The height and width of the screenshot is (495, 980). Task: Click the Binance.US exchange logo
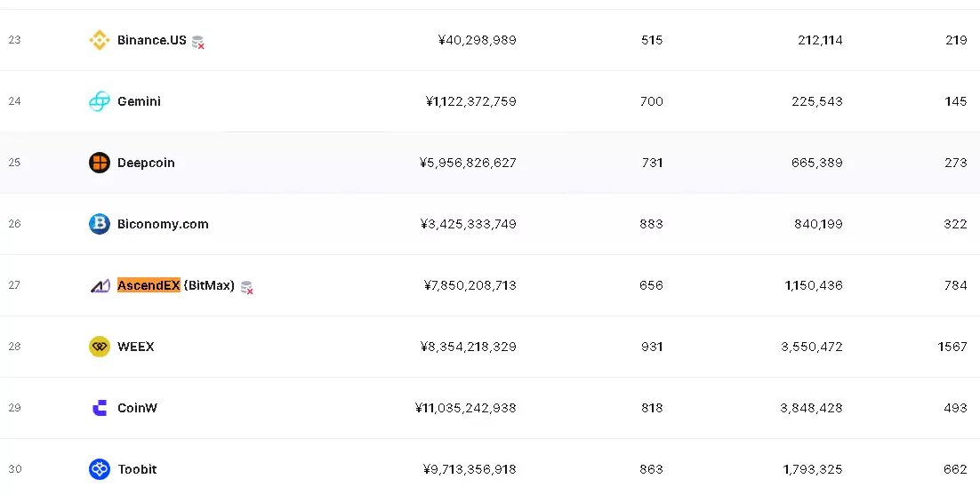coord(99,40)
